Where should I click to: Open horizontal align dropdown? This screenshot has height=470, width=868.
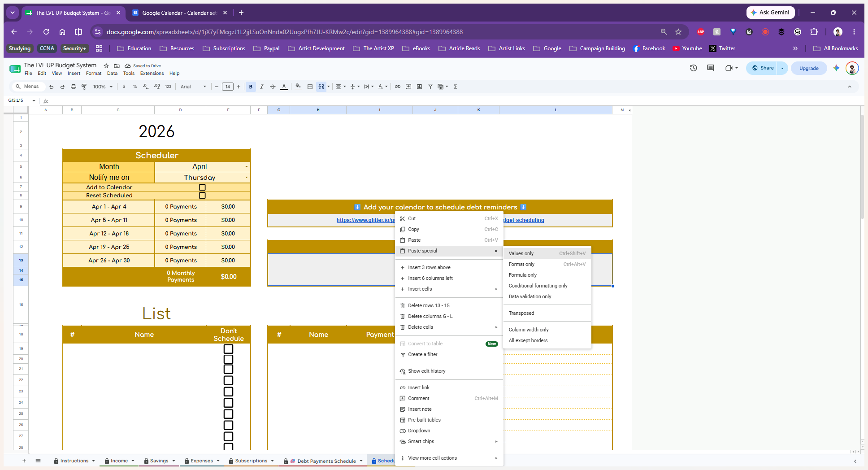pos(341,87)
